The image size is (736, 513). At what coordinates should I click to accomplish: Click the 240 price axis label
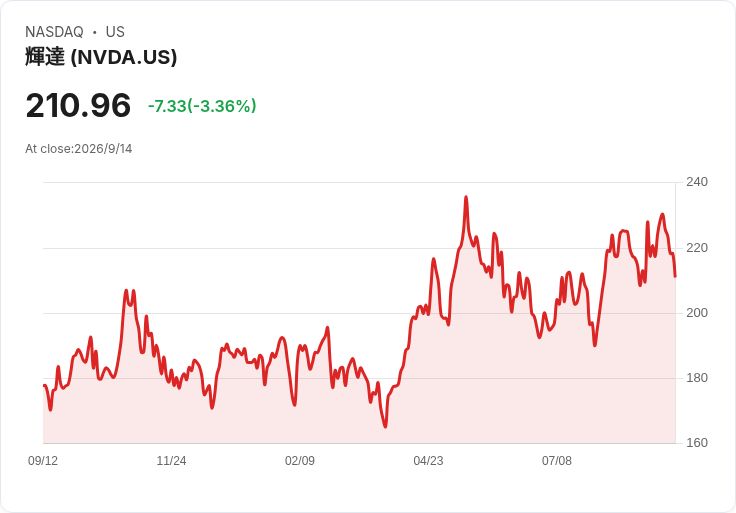697,182
